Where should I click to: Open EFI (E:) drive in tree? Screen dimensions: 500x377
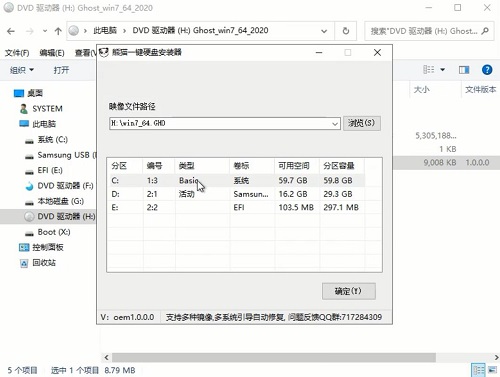[50, 170]
